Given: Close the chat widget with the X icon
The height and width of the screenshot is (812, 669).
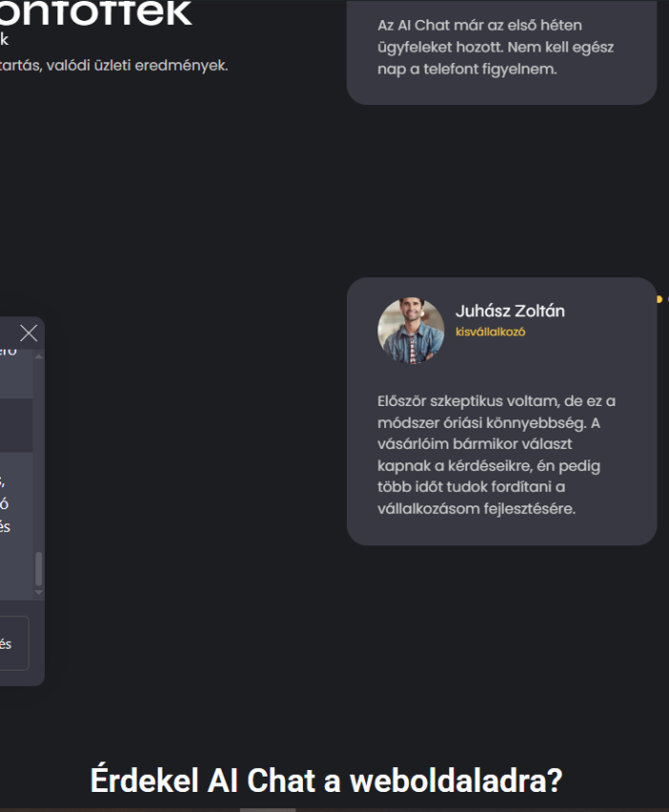Looking at the screenshot, I should point(29,332).
